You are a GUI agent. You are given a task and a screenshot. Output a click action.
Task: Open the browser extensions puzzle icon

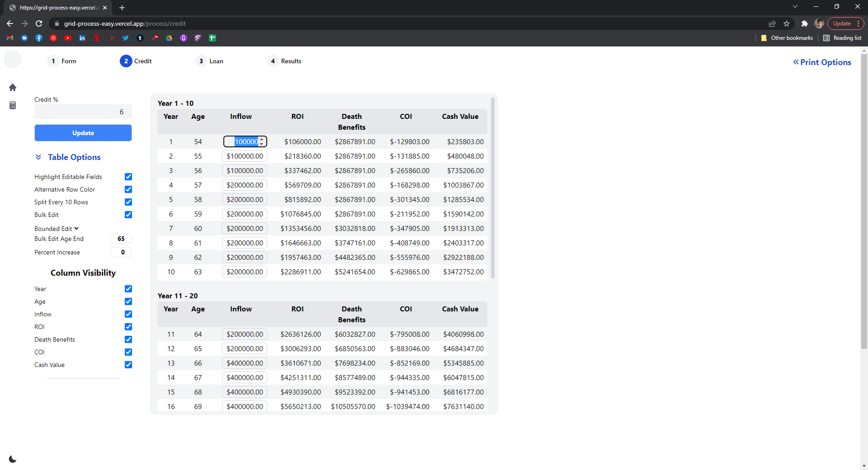tap(804, 23)
